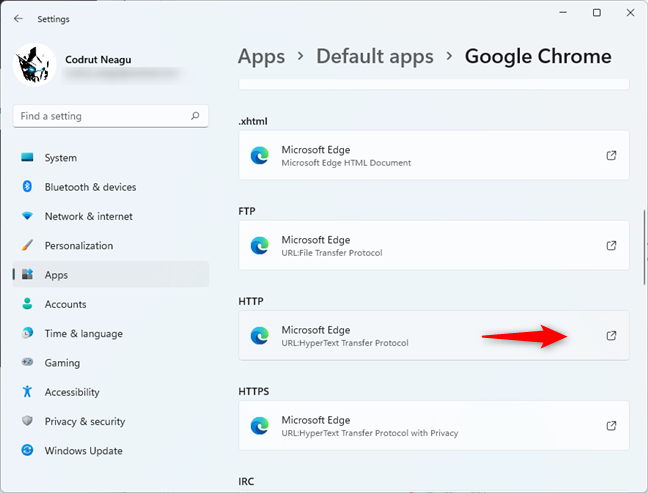Click the Codrut Neagu profile avatar
This screenshot has height=493, width=648.
(x=35, y=64)
